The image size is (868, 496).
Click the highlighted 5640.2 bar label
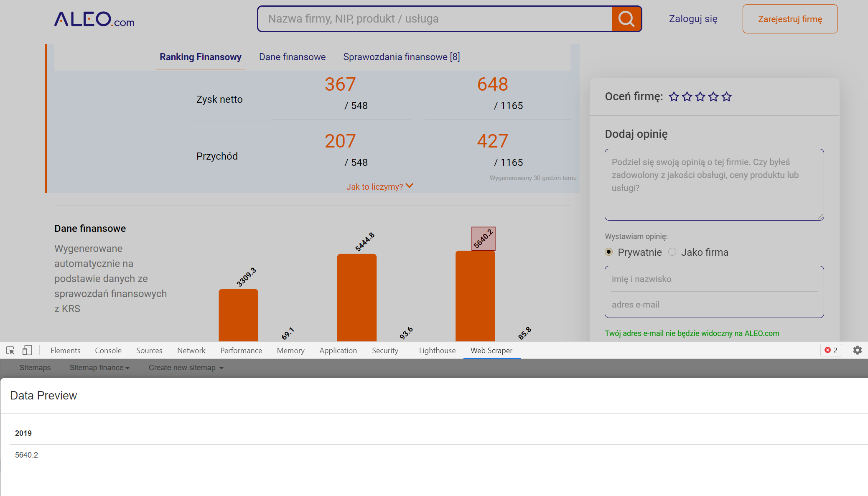pos(483,239)
